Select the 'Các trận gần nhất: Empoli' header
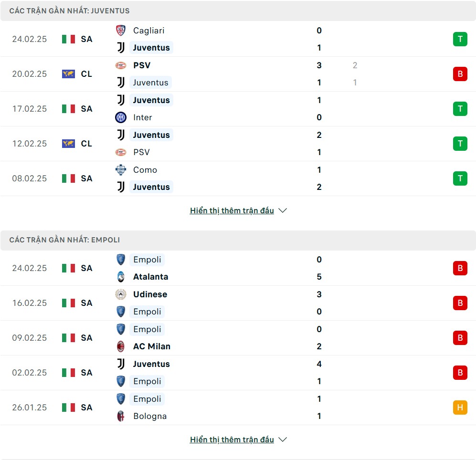This screenshot has height=460, width=476. 65,240
